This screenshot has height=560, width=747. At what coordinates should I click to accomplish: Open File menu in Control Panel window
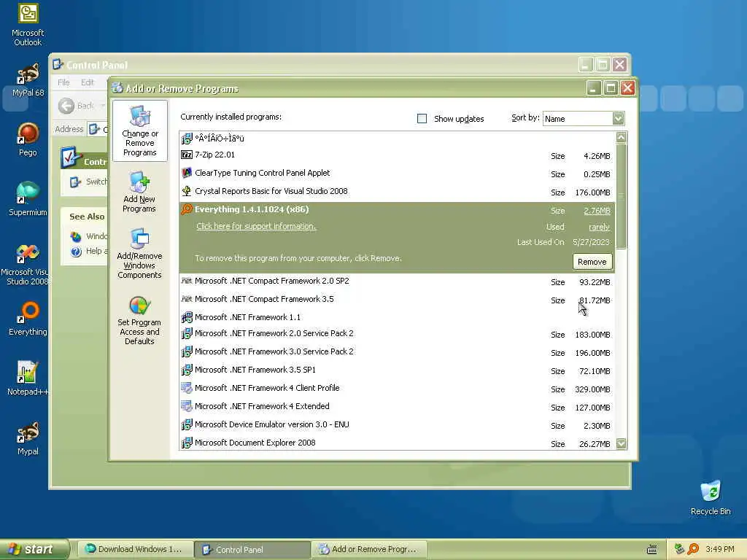click(63, 82)
